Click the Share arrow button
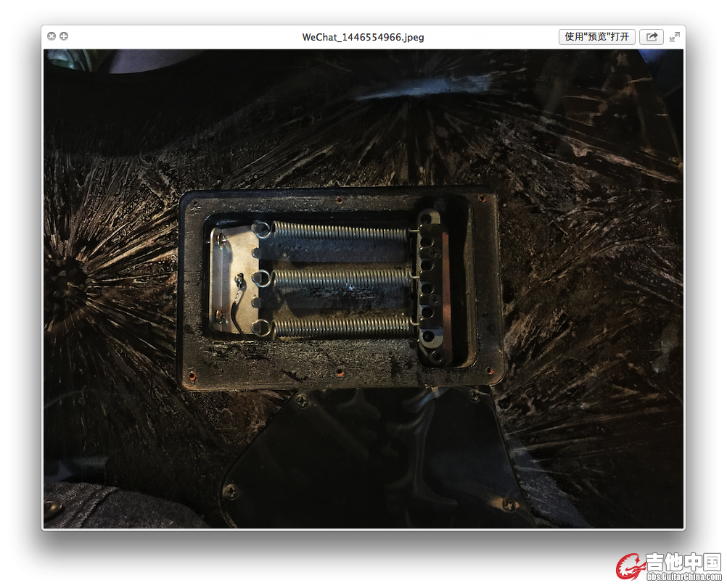Viewport: 727px width, 588px height. point(652,36)
